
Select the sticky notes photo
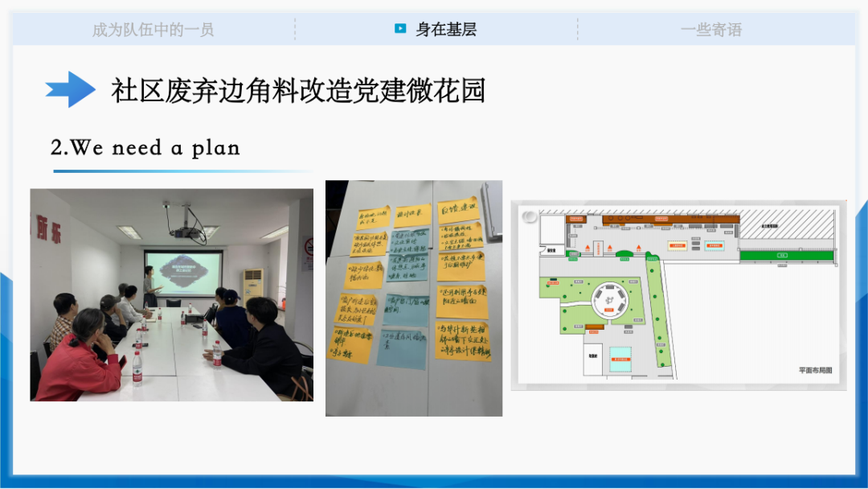pyautogui.click(x=413, y=298)
